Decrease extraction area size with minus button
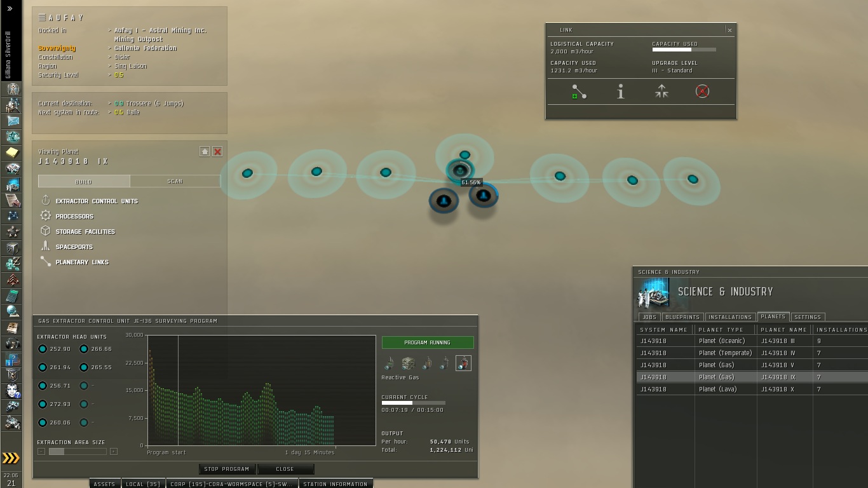 click(x=41, y=451)
